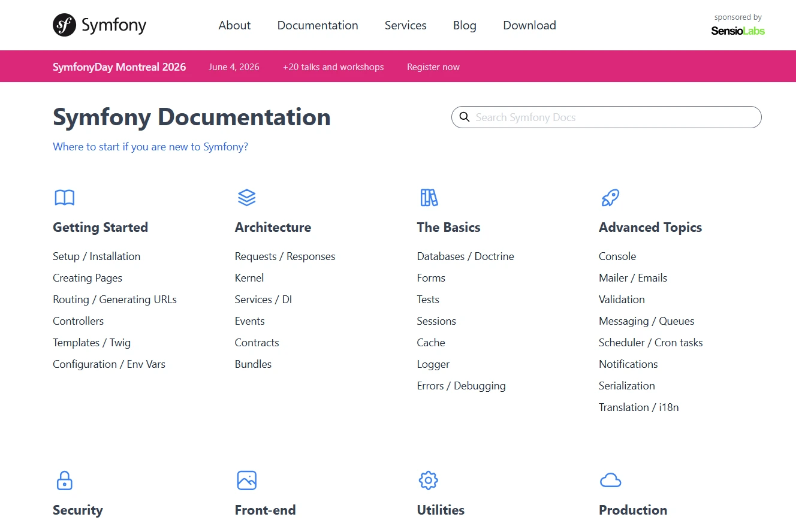Open the Download menu item
The height and width of the screenshot is (532, 796).
click(x=529, y=25)
